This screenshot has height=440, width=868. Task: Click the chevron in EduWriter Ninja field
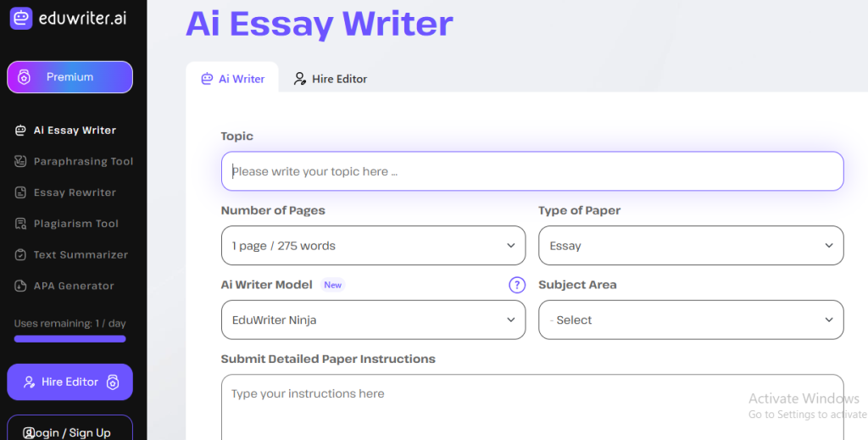(x=511, y=320)
